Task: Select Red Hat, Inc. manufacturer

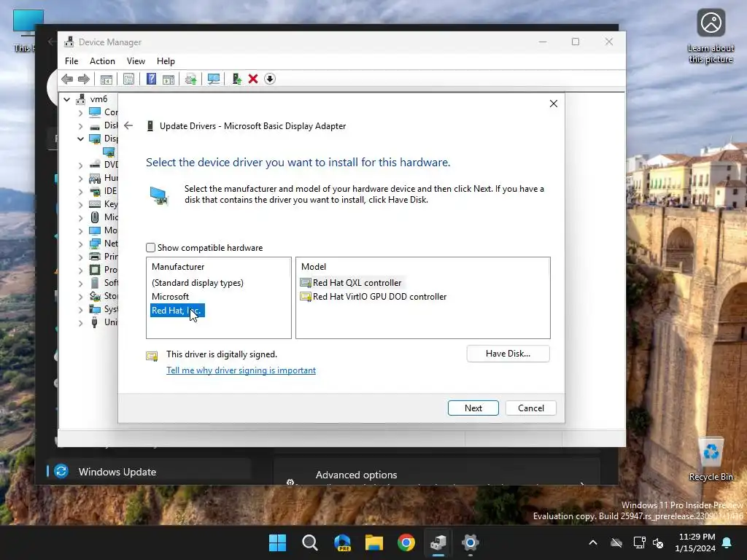Action: (x=177, y=311)
